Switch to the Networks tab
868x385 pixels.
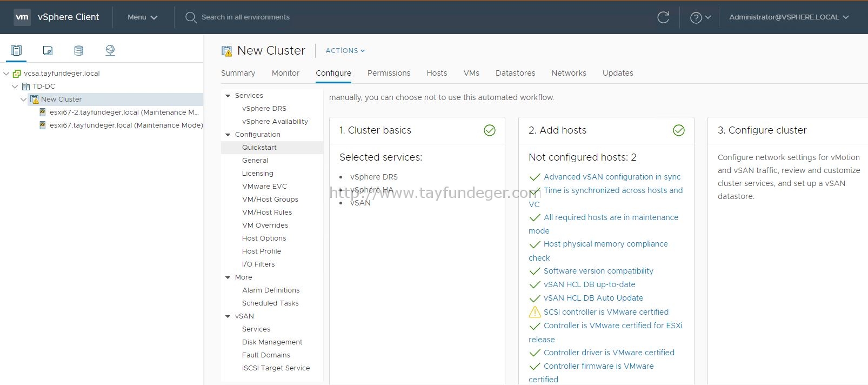coord(569,73)
